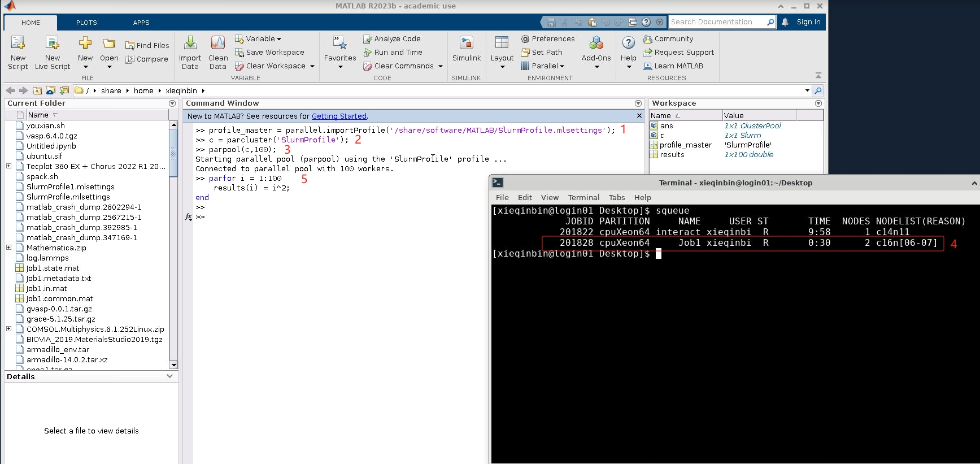Open the address bar path dropdown arrow
Image resolution: width=980 pixels, height=464 pixels.
(x=807, y=90)
